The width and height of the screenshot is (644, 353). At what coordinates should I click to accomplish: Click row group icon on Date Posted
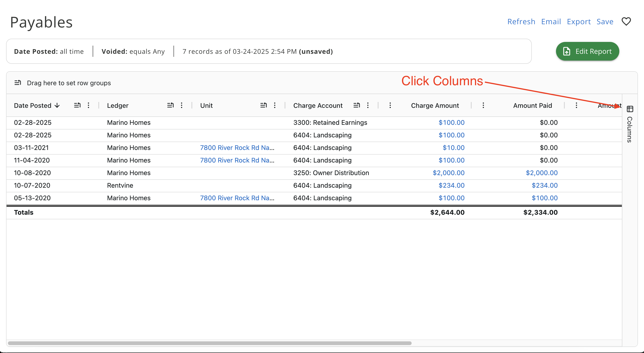point(77,105)
